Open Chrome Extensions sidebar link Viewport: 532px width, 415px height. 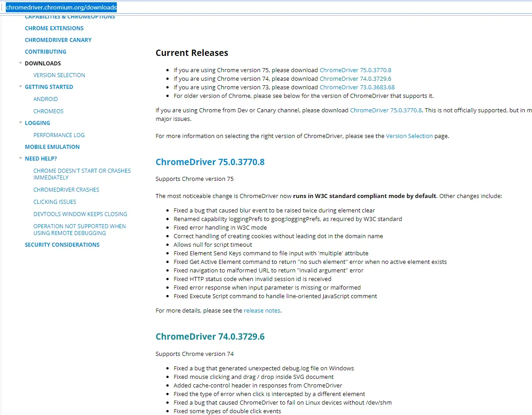tap(54, 28)
